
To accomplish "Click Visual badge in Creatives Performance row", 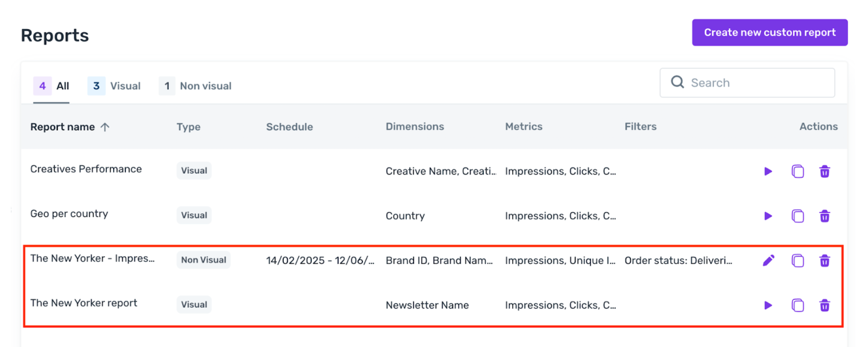I will [x=194, y=171].
